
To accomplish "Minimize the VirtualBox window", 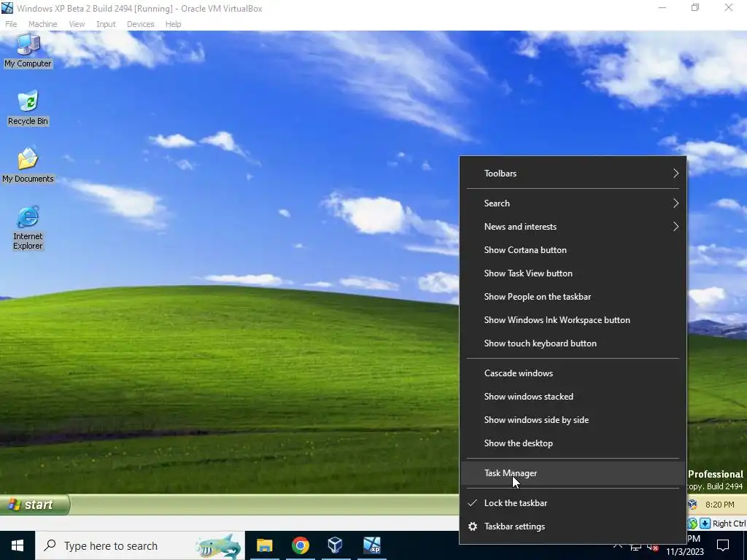I will coord(662,7).
